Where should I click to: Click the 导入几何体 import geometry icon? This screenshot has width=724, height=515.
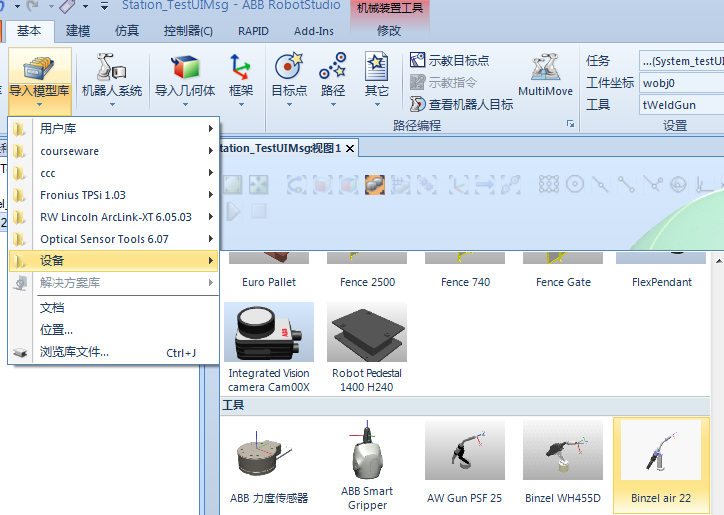(185, 67)
